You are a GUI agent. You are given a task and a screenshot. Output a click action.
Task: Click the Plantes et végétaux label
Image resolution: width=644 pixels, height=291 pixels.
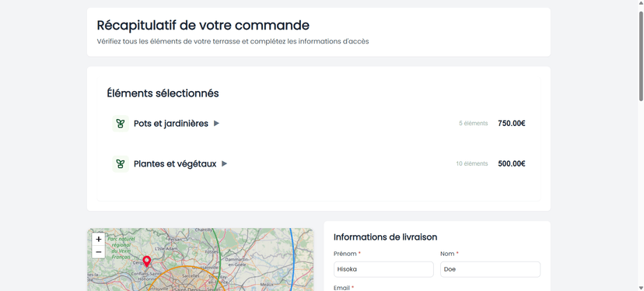pos(175,163)
